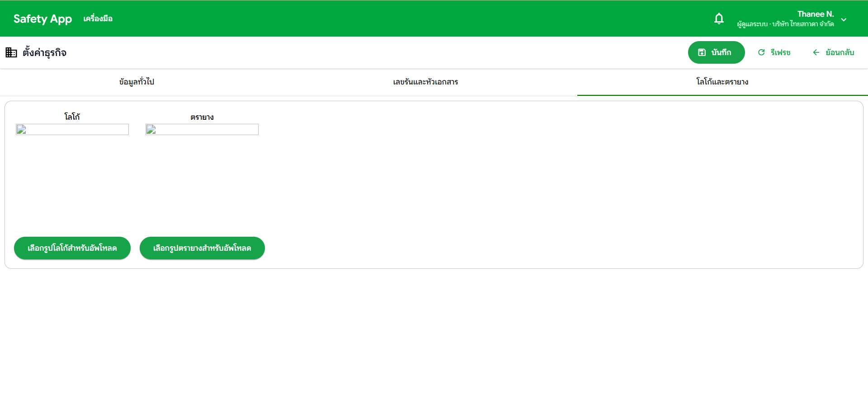Click the Safety App logo text
Image resolution: width=868 pixels, height=412 pixels.
pyautogui.click(x=42, y=19)
